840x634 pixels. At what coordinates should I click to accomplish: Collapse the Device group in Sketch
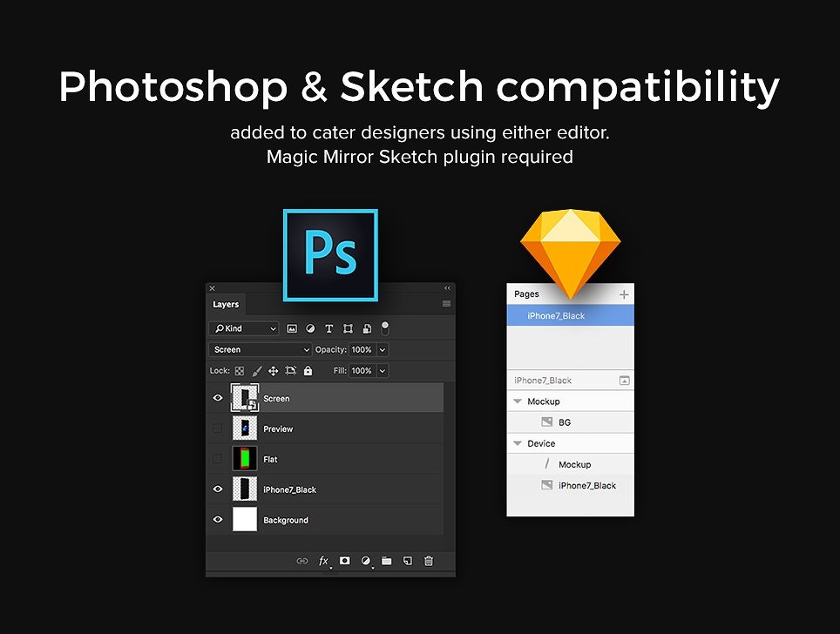point(518,443)
